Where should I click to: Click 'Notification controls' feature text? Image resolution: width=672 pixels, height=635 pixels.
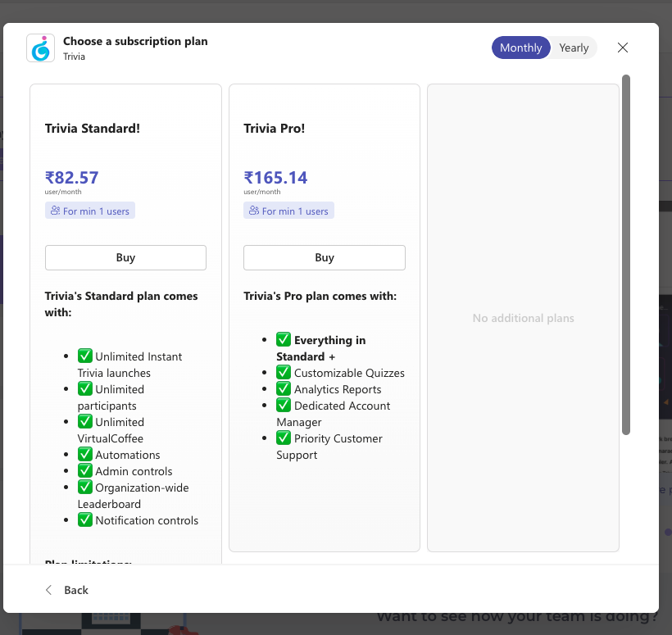coord(147,520)
